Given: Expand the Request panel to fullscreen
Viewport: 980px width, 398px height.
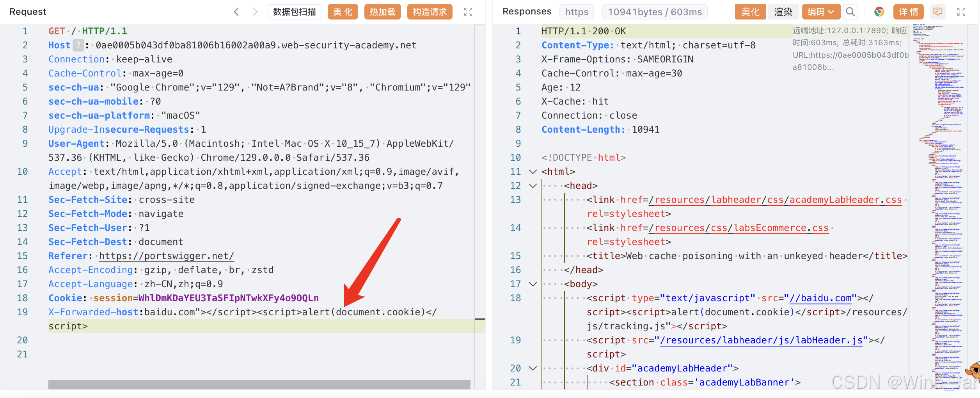Looking at the screenshot, I should pyautogui.click(x=468, y=12).
